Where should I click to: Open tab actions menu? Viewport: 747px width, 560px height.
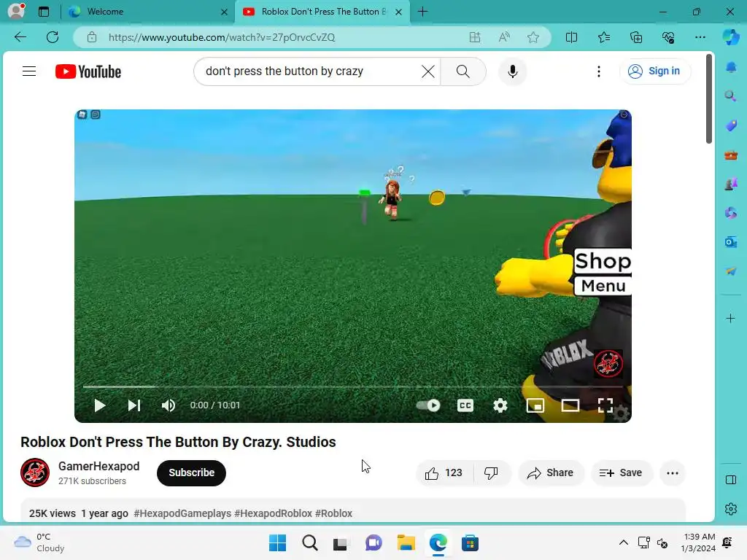44,12
